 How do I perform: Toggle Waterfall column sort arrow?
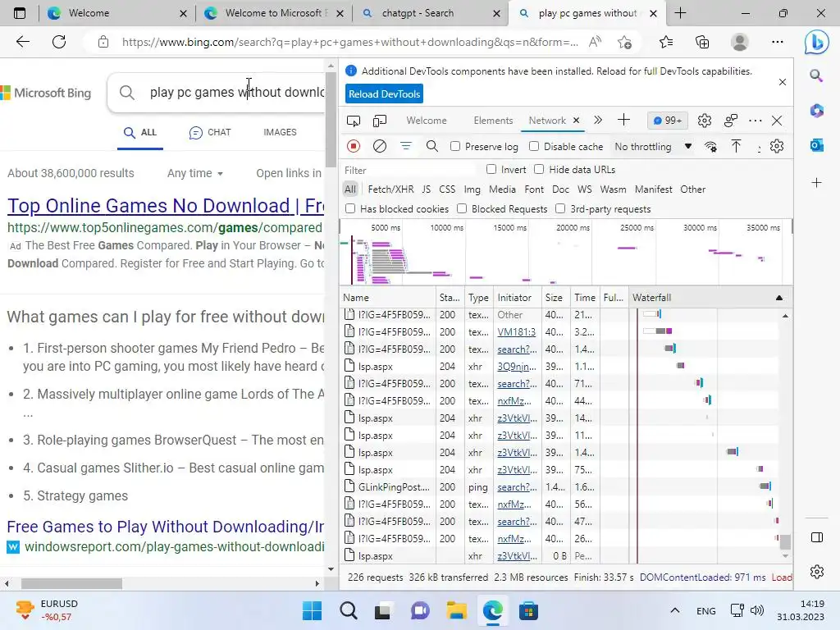779,298
